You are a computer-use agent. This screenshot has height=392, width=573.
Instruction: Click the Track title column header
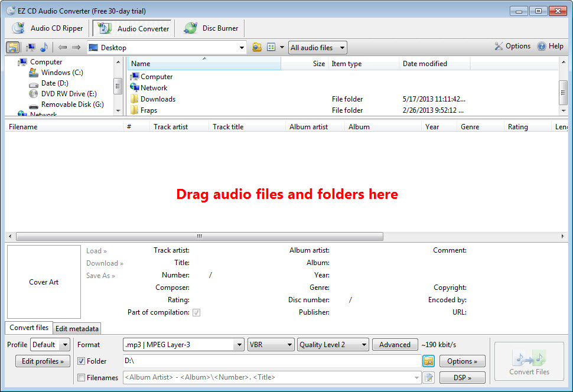coord(247,127)
